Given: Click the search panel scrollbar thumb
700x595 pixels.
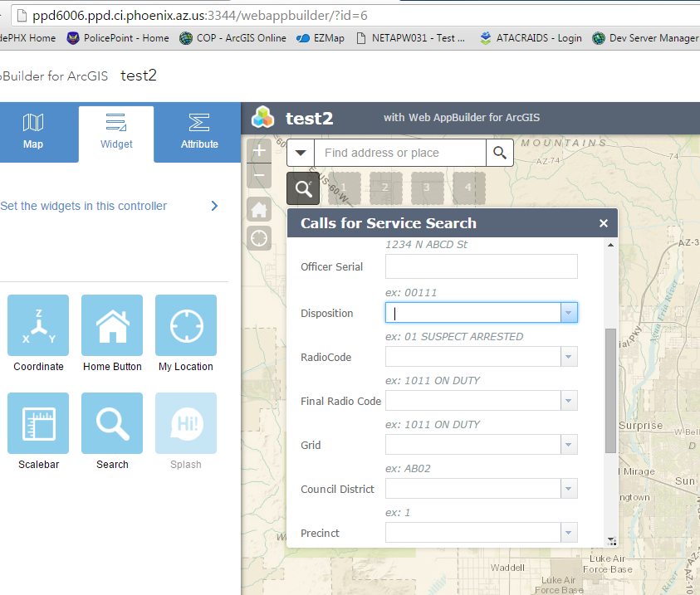Looking at the screenshot, I should (x=610, y=391).
